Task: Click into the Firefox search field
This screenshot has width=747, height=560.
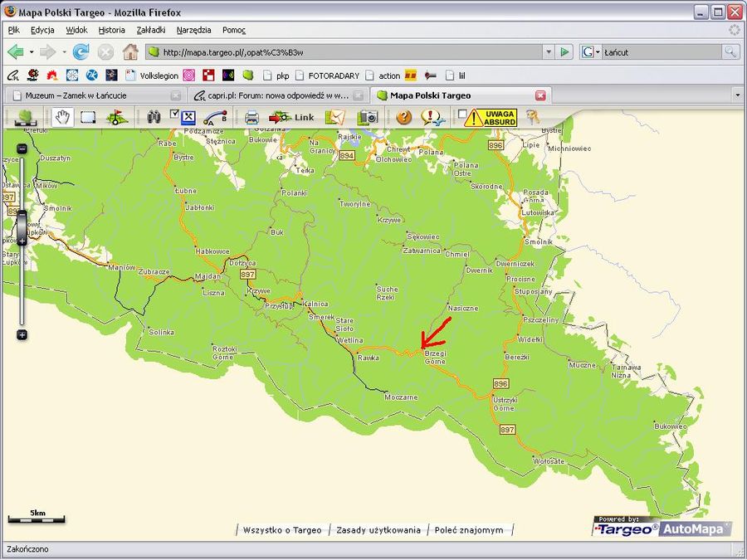Action: (660, 51)
